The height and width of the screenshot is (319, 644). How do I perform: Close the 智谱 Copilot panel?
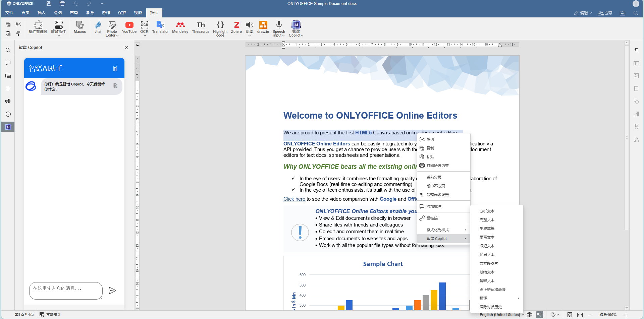(x=126, y=48)
